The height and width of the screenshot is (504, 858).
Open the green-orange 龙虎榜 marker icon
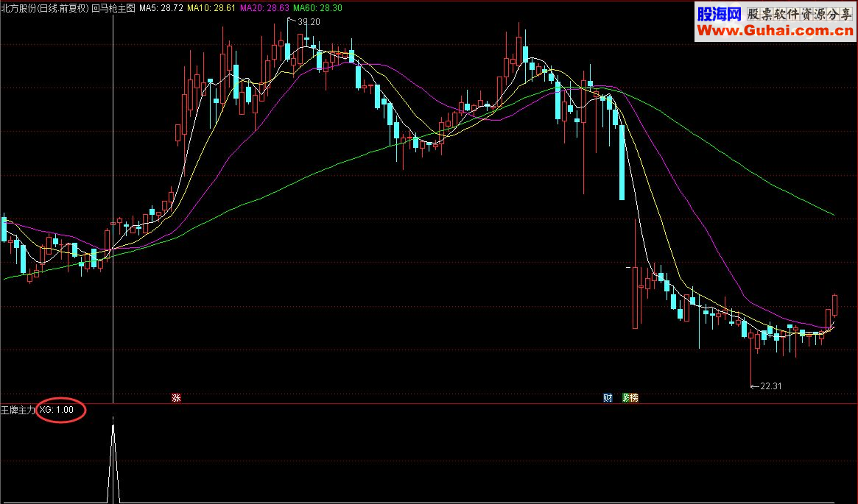click(x=630, y=398)
